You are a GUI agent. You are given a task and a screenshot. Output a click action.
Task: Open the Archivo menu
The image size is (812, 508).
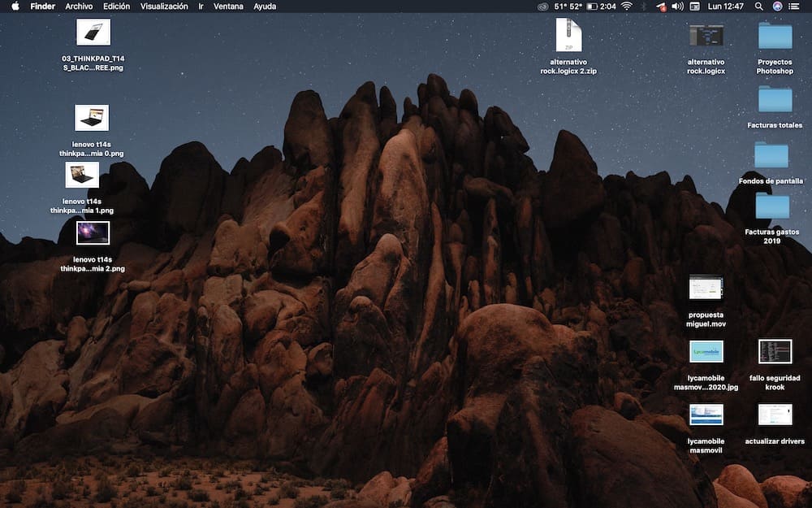(x=79, y=6)
